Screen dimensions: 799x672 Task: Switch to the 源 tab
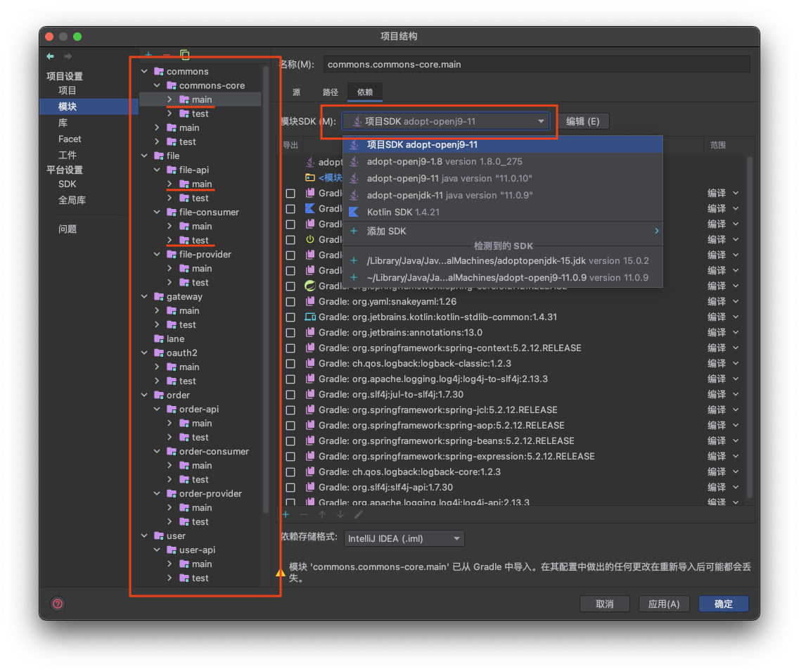click(x=297, y=92)
